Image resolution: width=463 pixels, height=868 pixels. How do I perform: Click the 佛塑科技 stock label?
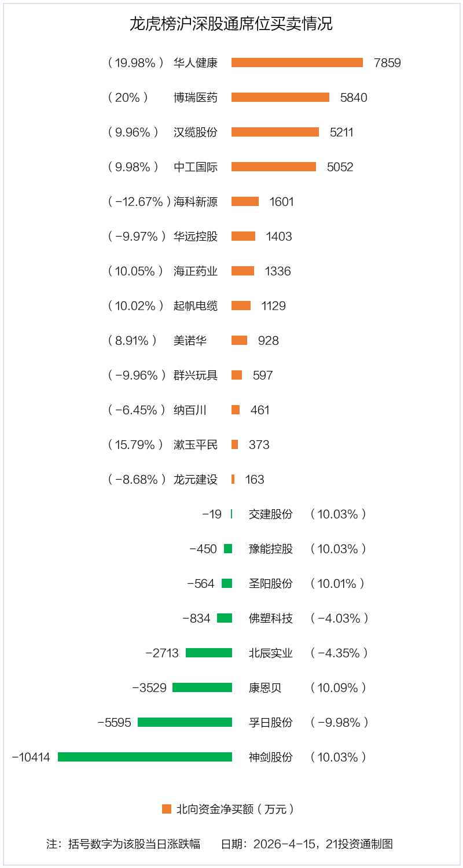271,618
